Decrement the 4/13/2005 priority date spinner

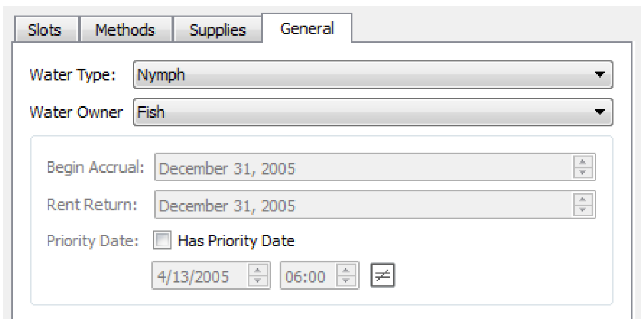258,281
